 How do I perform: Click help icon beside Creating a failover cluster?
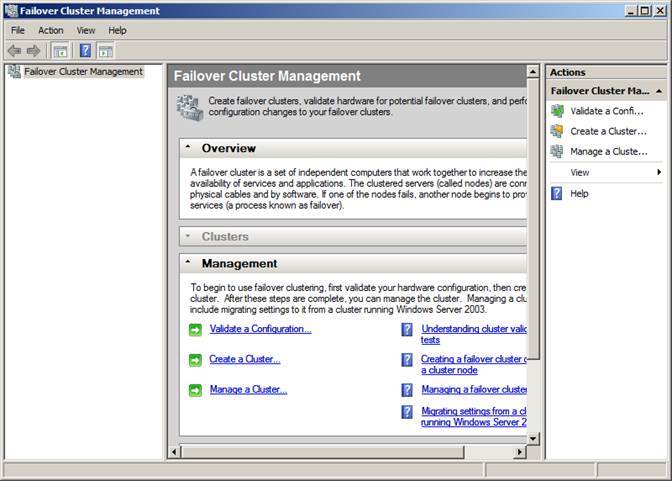pyautogui.click(x=407, y=360)
